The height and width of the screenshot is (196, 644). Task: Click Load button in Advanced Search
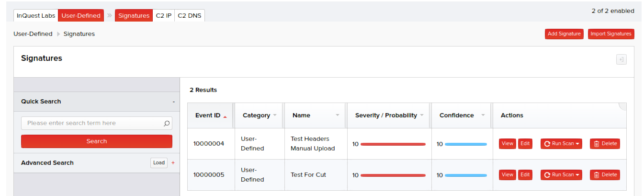[x=159, y=163]
